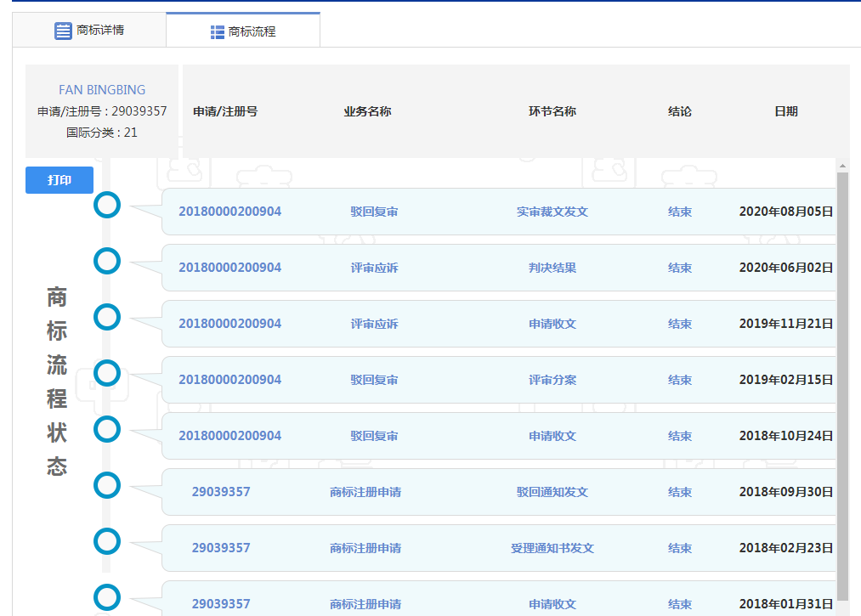The height and width of the screenshot is (616, 861).
Task: Select timeline circle for 2019年02月15日 entry
Action: (x=107, y=373)
